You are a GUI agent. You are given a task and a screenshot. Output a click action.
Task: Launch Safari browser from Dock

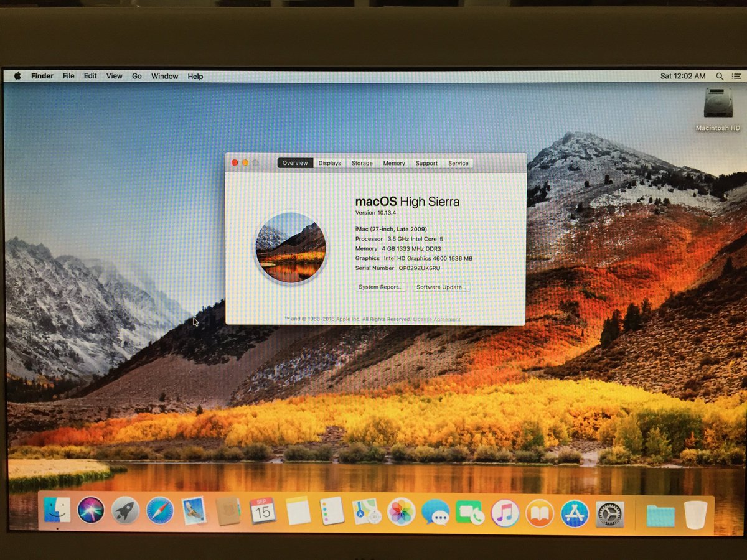[160, 510]
